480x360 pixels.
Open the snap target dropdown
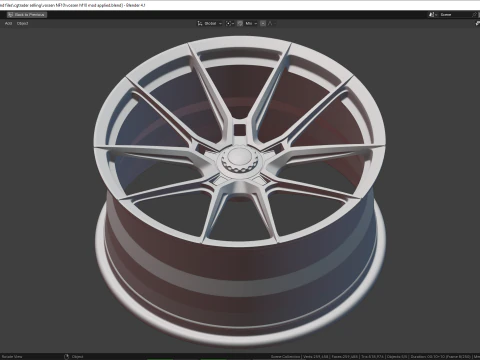coord(251,23)
